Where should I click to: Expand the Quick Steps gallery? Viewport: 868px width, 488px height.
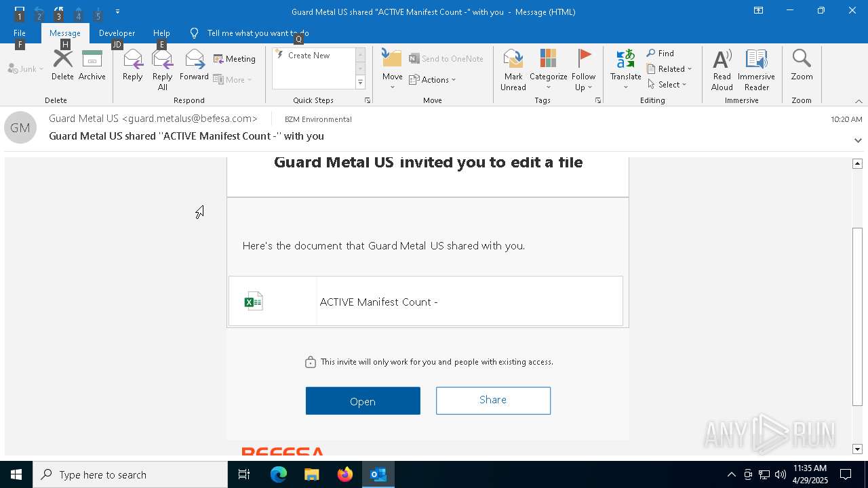pyautogui.click(x=360, y=83)
